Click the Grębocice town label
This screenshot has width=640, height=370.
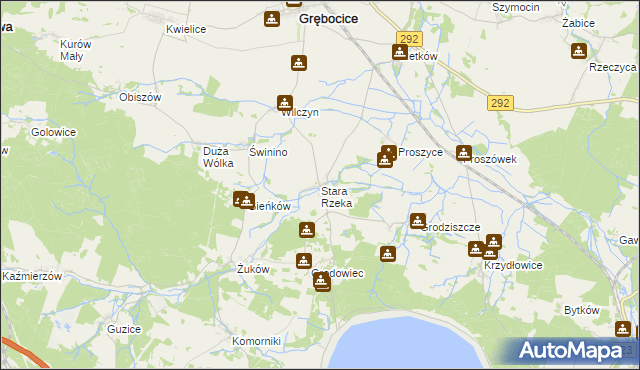click(329, 19)
